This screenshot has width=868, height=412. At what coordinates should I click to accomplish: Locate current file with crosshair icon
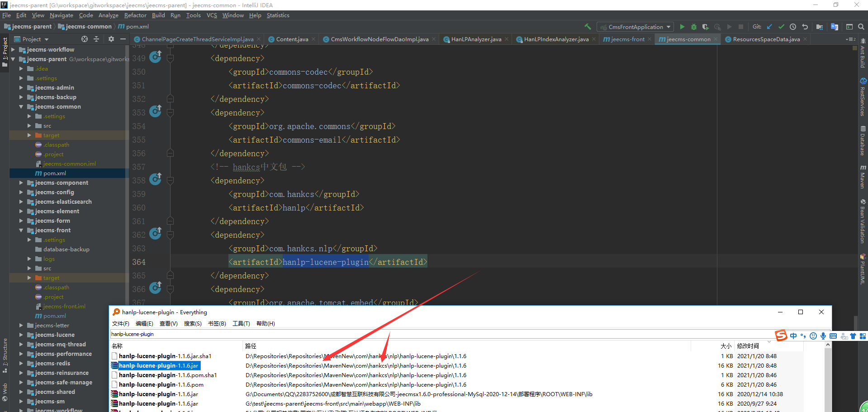(x=85, y=39)
